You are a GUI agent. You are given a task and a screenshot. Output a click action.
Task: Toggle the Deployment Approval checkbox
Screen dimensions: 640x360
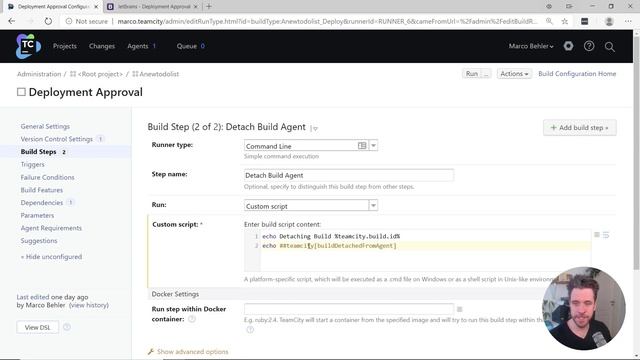21,92
